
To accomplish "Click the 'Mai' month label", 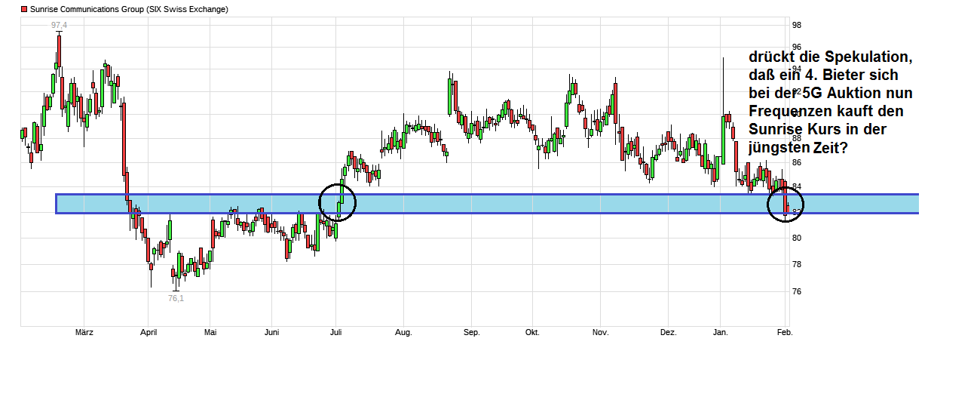I will pos(211,332).
